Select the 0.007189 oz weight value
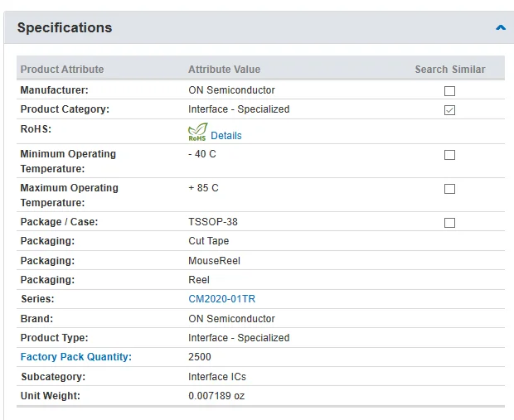514x420 pixels. point(216,396)
